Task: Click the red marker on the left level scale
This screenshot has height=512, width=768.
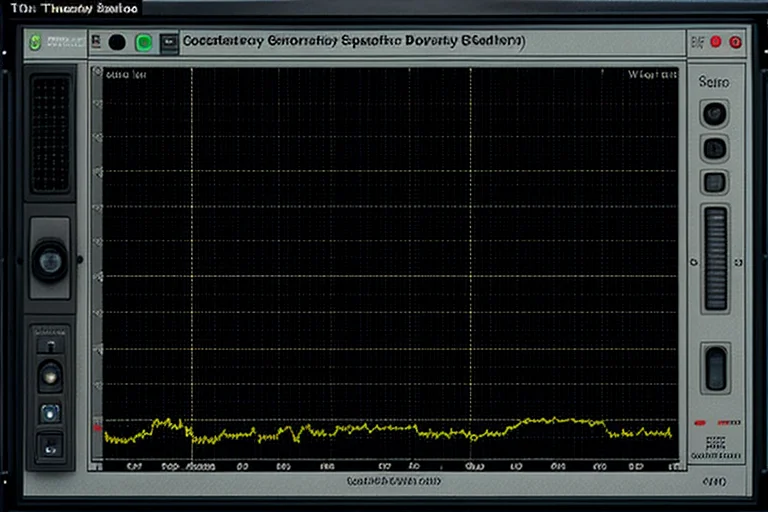Action: tap(97, 428)
